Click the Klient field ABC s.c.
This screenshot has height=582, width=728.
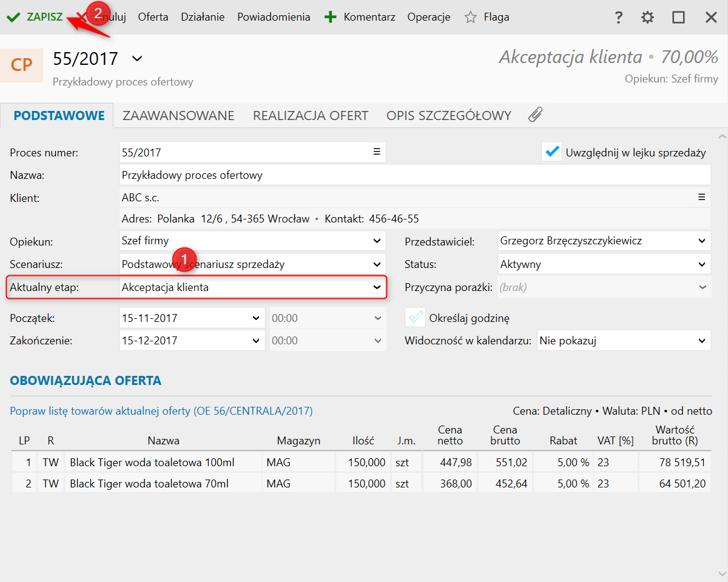coord(415,198)
